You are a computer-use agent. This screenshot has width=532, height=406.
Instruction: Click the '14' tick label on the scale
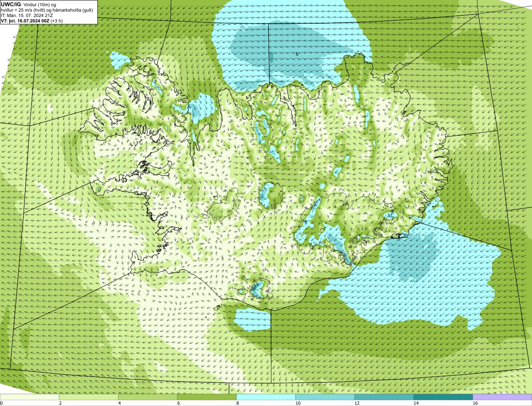click(x=416, y=403)
